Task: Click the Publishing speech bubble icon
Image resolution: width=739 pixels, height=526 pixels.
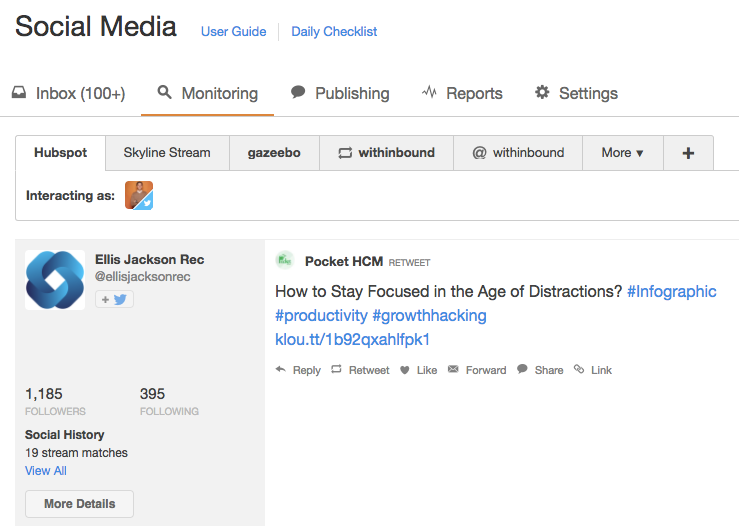Action: pos(298,91)
